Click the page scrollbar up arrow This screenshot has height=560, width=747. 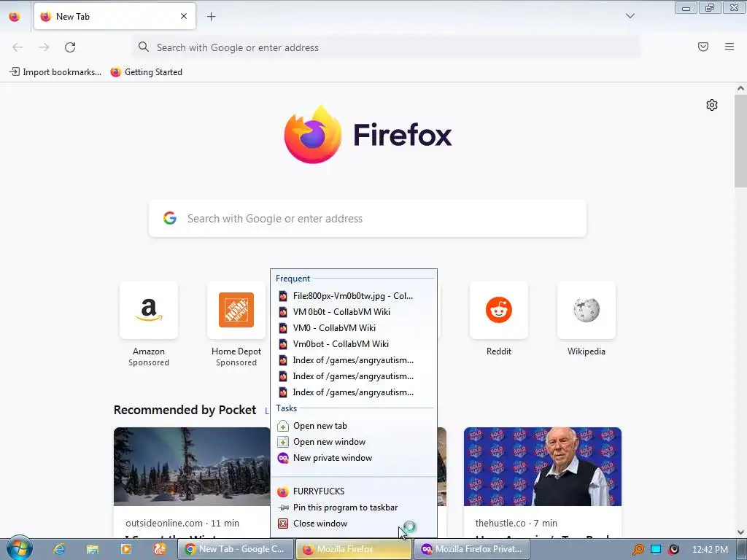740,88
